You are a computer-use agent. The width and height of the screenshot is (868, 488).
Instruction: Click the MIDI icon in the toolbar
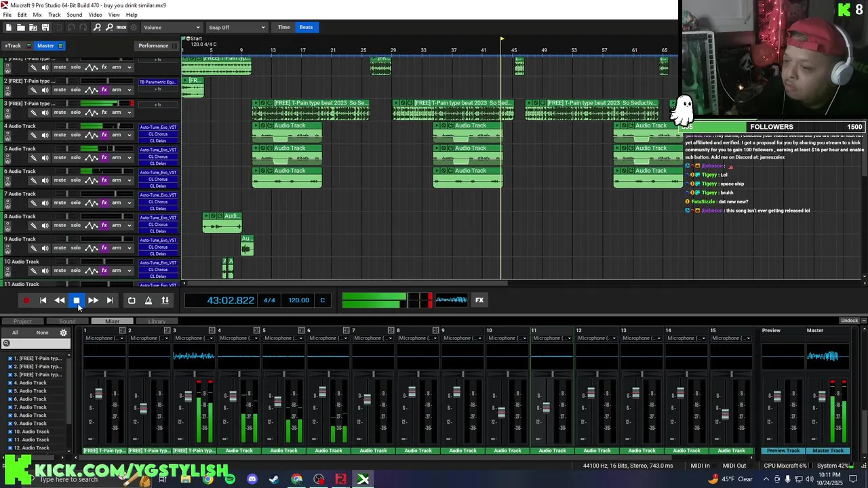click(x=121, y=27)
